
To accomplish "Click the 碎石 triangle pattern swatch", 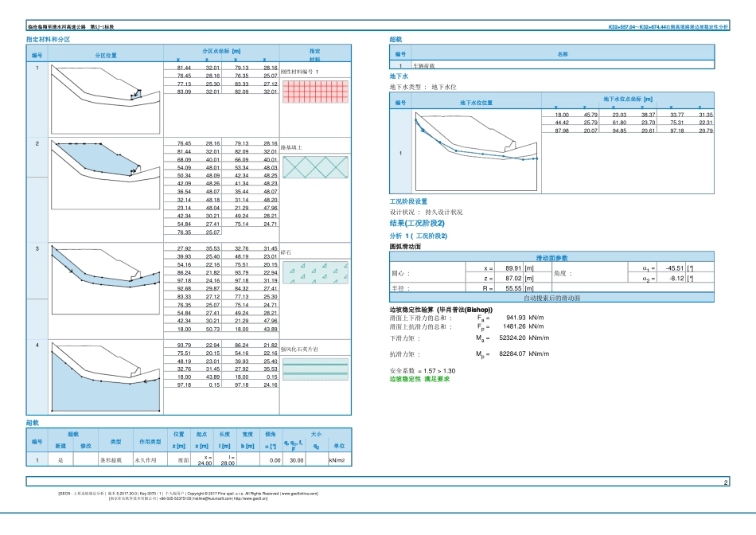I will tap(315, 272).
